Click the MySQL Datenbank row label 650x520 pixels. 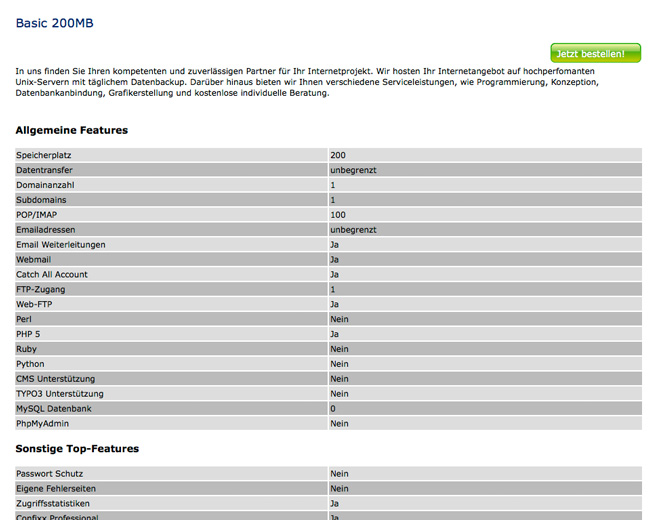54,409
